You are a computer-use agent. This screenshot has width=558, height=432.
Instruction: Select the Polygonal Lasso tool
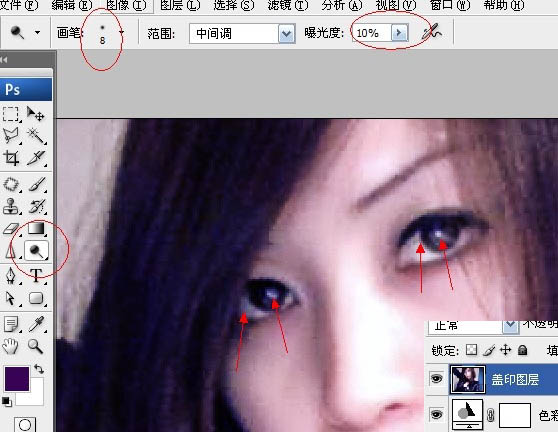point(11,136)
